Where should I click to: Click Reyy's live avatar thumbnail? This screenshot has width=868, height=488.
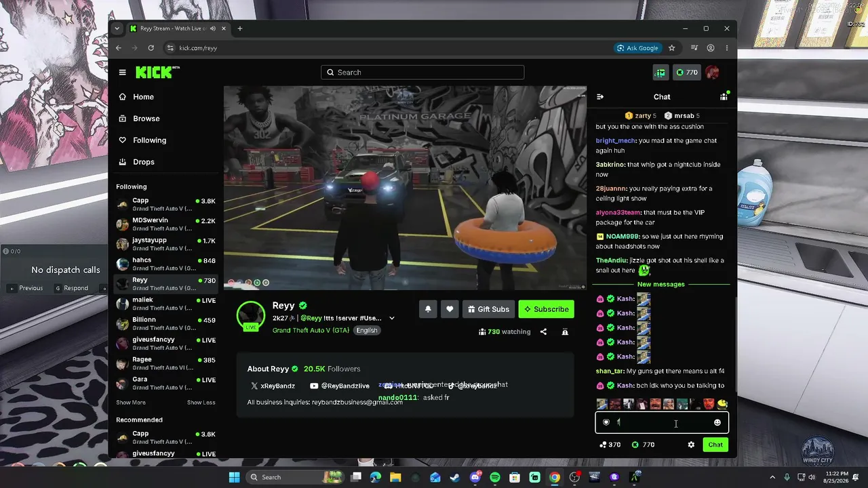click(x=251, y=316)
